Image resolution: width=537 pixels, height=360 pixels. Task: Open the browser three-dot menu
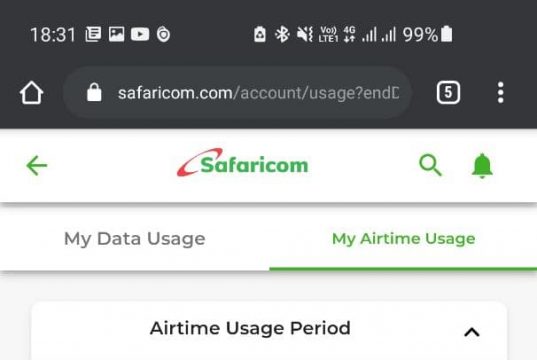tap(500, 92)
